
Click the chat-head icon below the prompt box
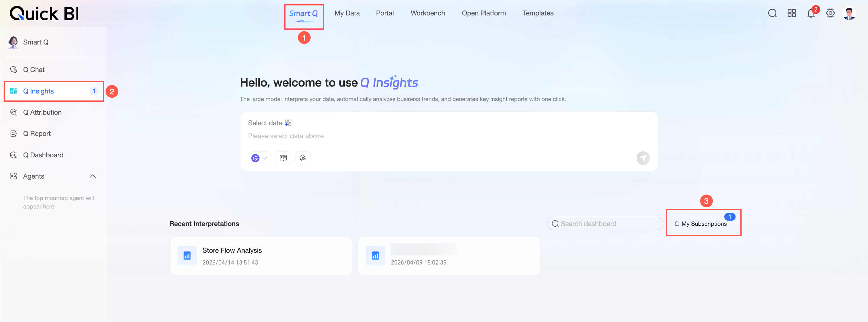[302, 158]
